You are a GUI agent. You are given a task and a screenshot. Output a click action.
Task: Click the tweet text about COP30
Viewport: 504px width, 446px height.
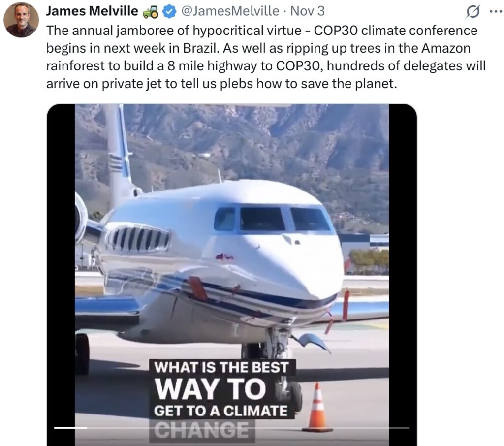265,57
